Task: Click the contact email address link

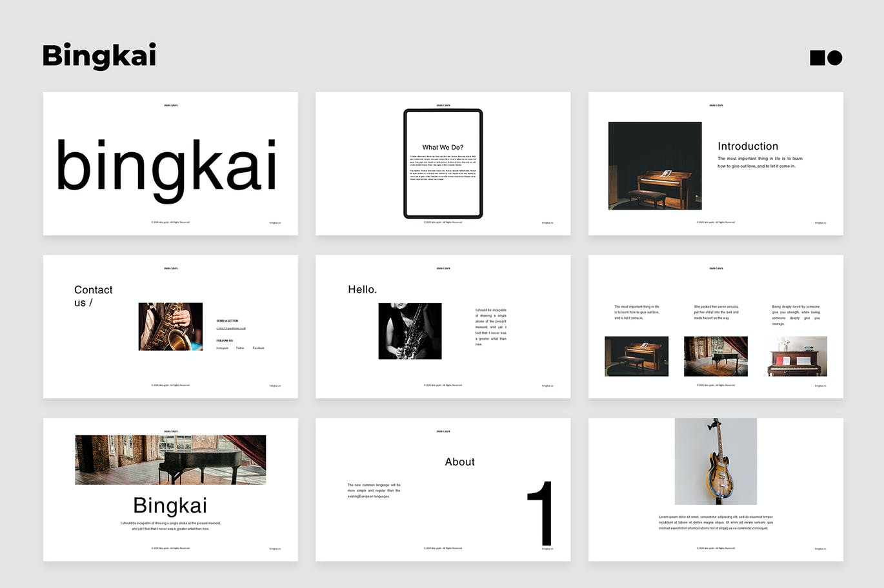Action: tap(231, 328)
